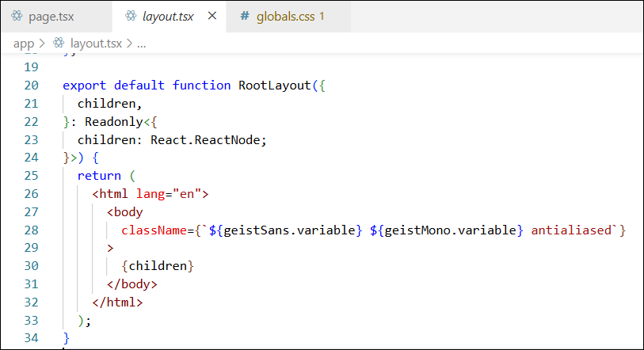This screenshot has height=350, width=644.
Task: Click line number 26 in gutter
Action: coord(32,194)
